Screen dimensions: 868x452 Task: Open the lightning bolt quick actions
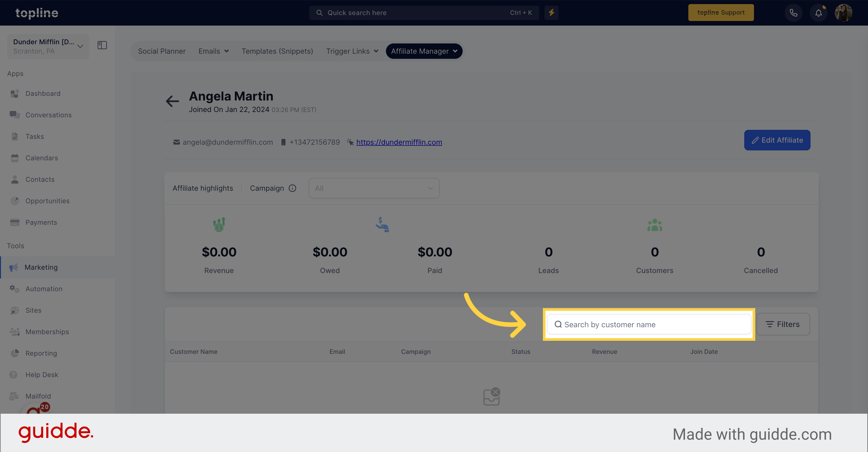point(551,13)
